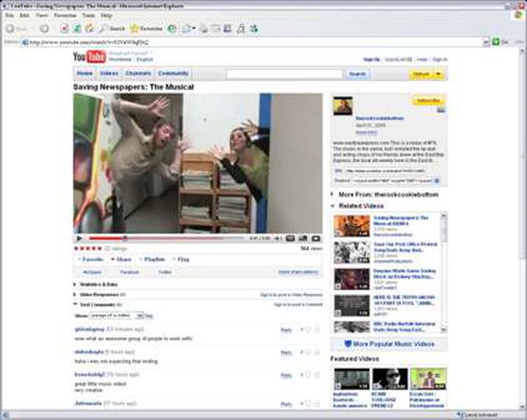Open the Edit menu

(24, 16)
